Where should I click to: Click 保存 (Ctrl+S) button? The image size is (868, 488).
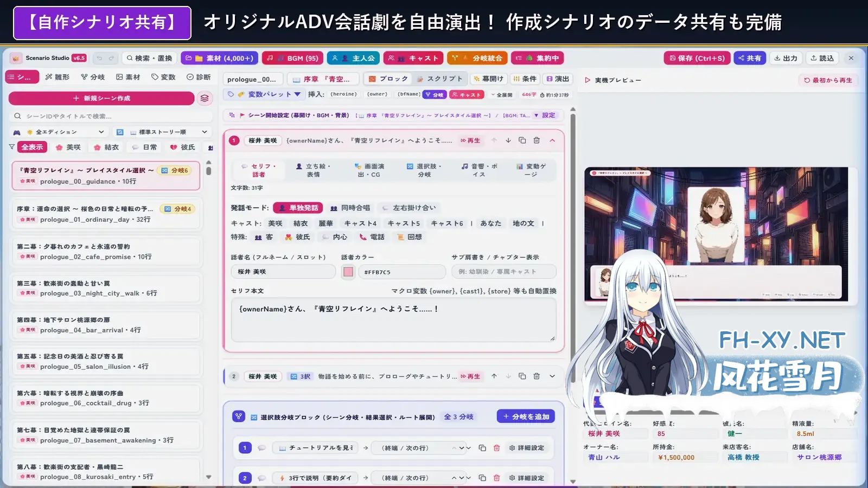tap(697, 58)
